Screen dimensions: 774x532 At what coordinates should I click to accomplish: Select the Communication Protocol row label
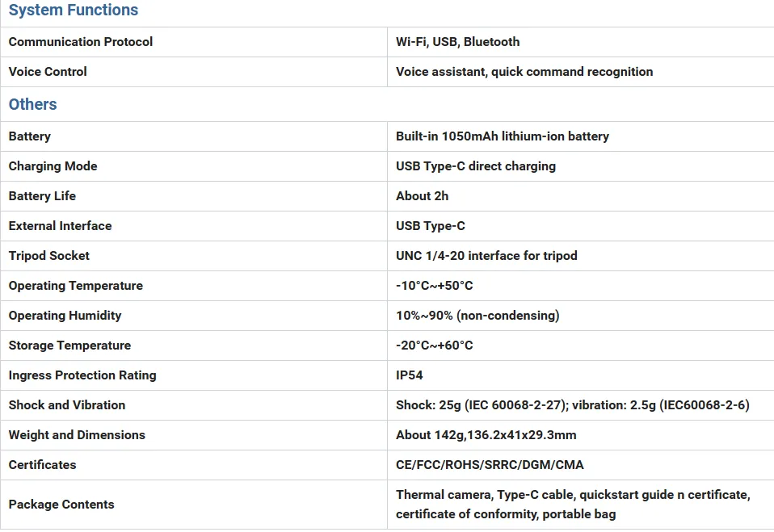(x=81, y=42)
